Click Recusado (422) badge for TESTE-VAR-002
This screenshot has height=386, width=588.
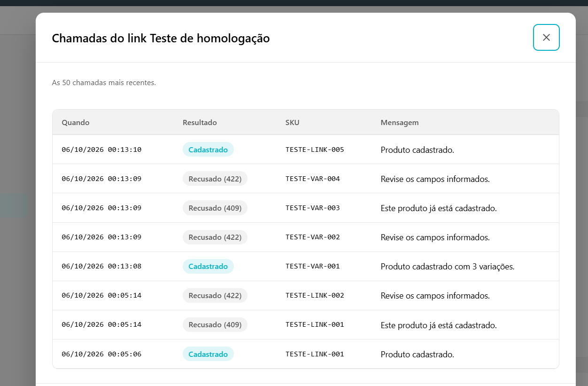(215, 237)
